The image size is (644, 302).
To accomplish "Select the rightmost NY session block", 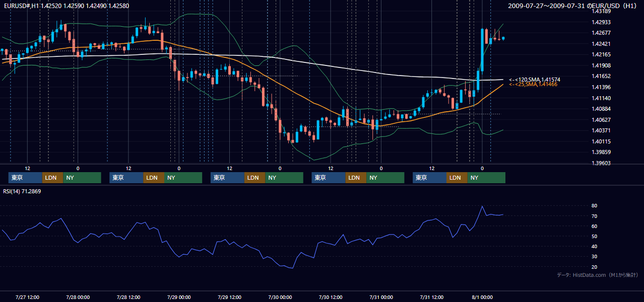I will click(486, 178).
